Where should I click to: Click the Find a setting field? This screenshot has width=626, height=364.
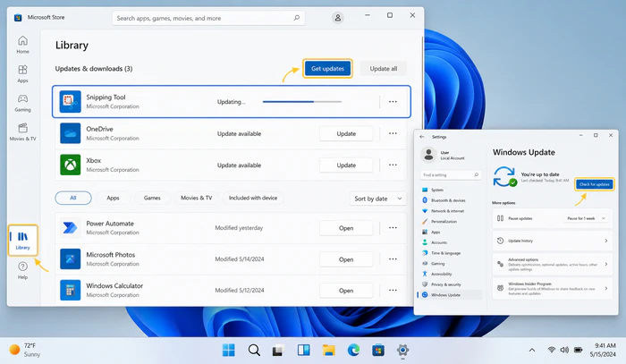point(451,174)
